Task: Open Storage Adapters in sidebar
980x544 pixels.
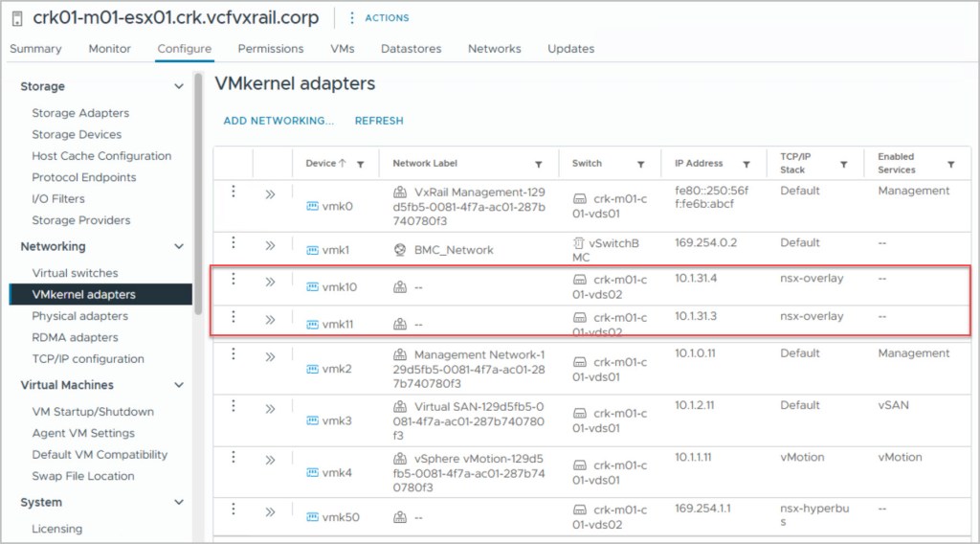Action: 80,113
